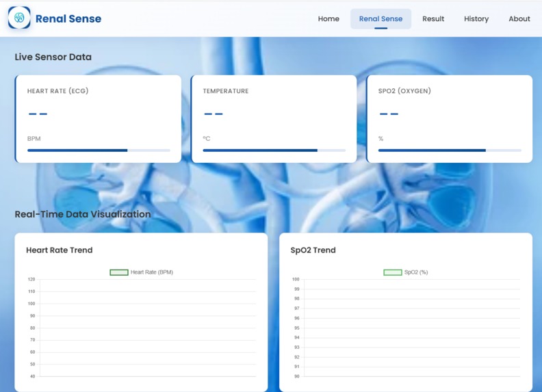Open the History page
The width and height of the screenshot is (542, 392).
point(476,18)
